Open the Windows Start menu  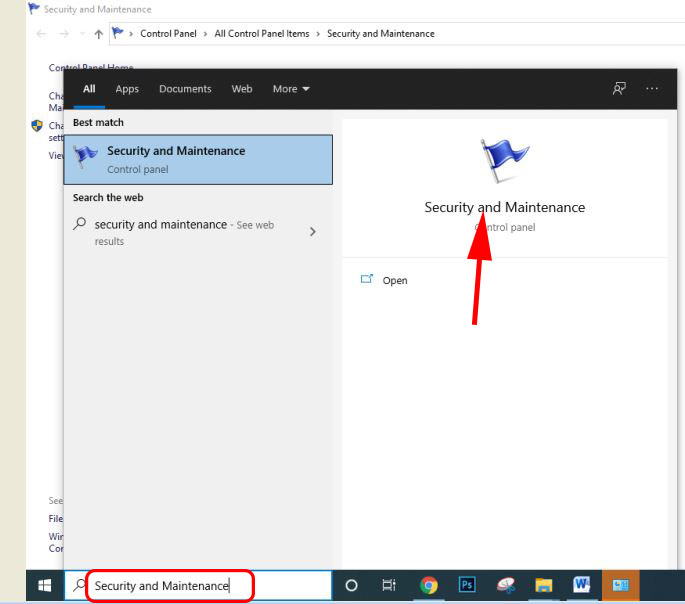point(45,585)
